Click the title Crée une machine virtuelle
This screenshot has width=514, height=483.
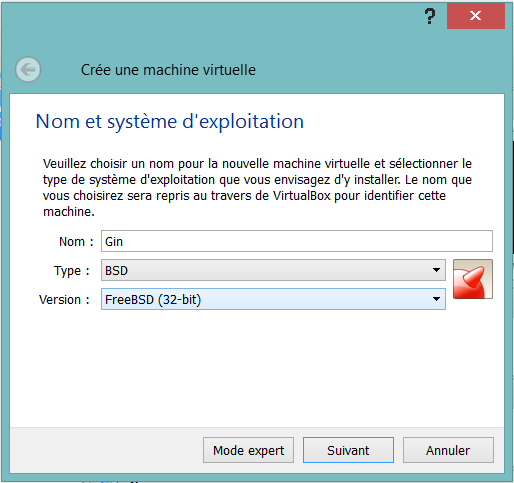tap(168, 70)
